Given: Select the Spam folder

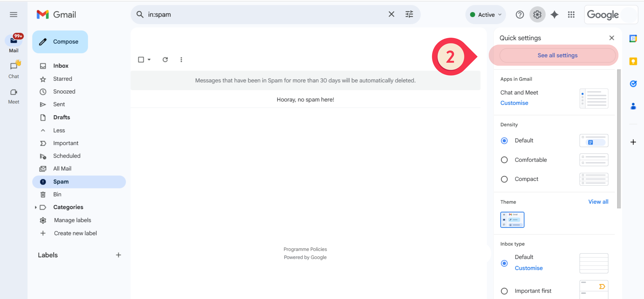Looking at the screenshot, I should tap(79, 182).
